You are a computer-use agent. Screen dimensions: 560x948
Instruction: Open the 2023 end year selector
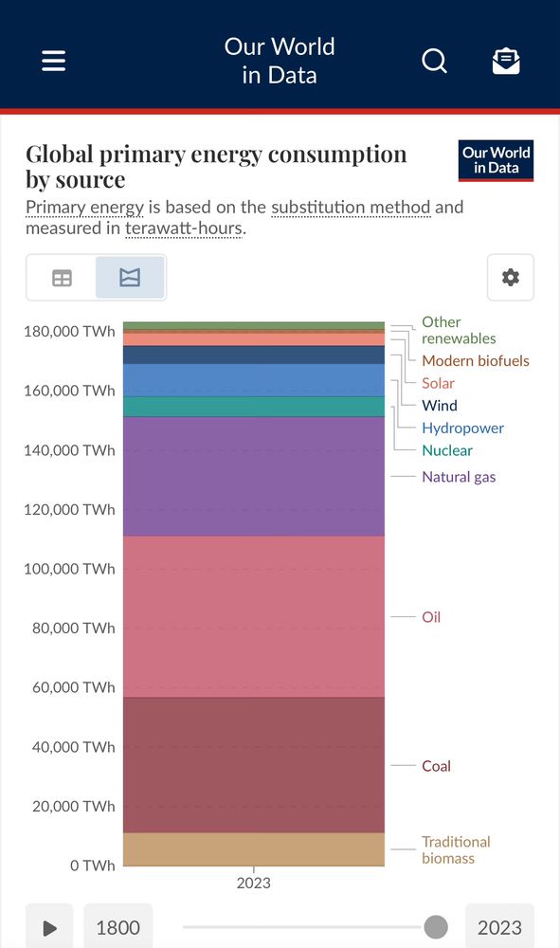click(x=499, y=926)
